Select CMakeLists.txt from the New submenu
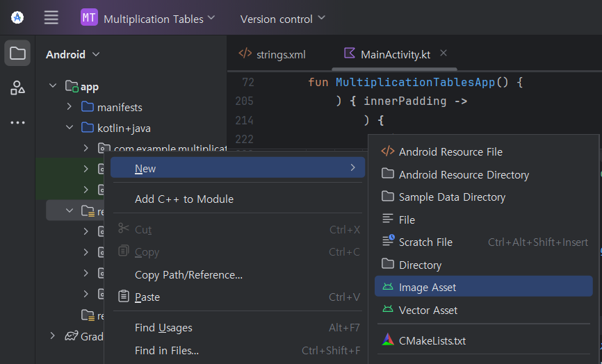 432,341
